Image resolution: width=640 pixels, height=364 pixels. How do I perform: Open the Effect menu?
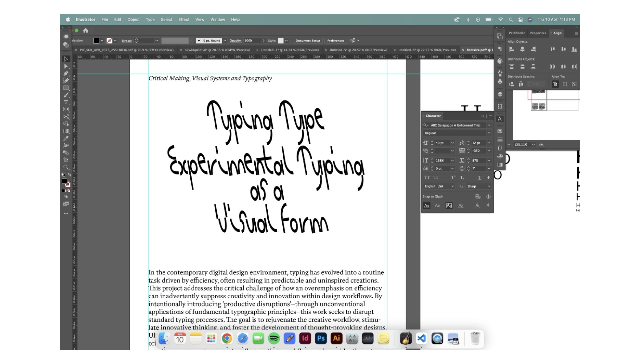coord(184,19)
